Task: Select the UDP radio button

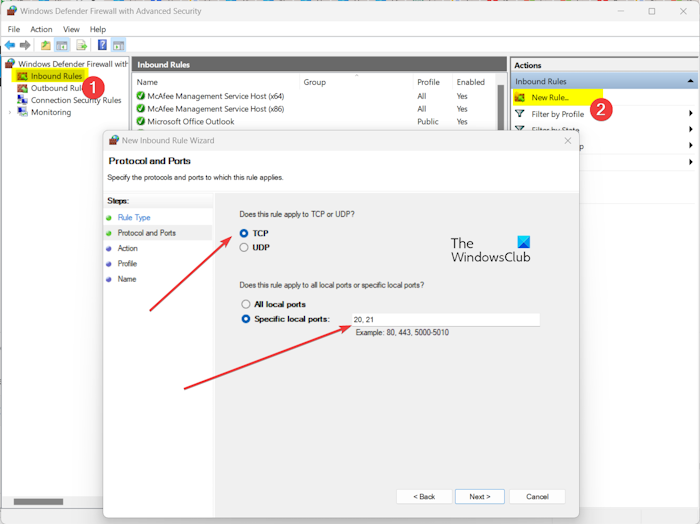Action: point(244,247)
